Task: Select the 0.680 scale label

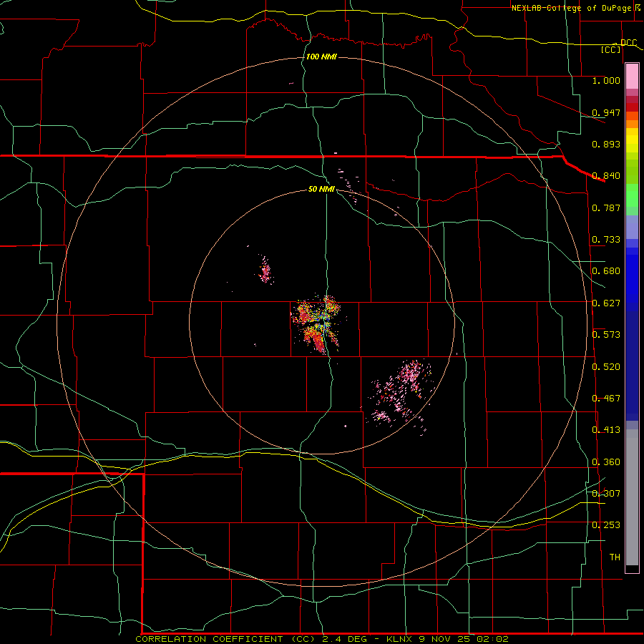Action: 606,271
